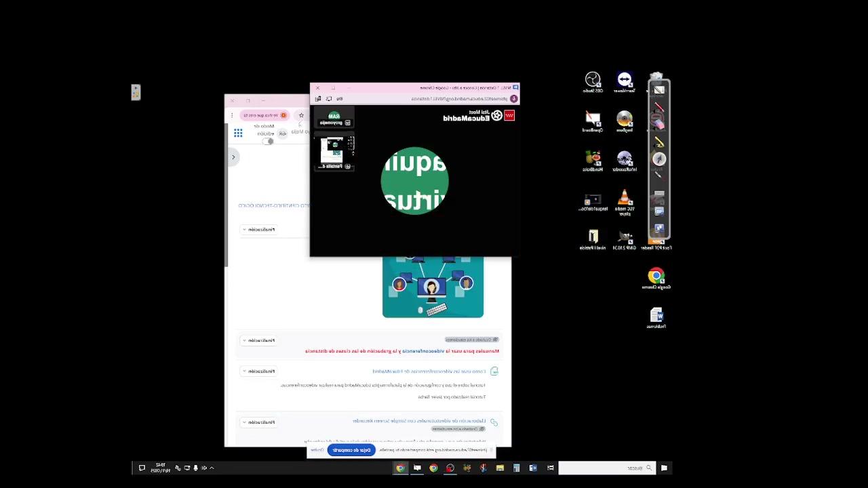Screen dimensions: 868x488
Task: Click the microphone icon in the system tray
Action: coord(195,468)
